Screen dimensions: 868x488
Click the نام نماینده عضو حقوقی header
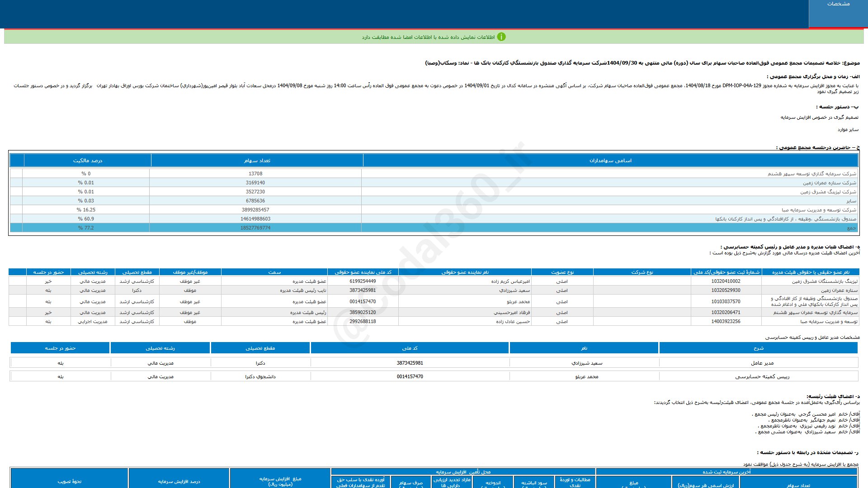pos(465,272)
